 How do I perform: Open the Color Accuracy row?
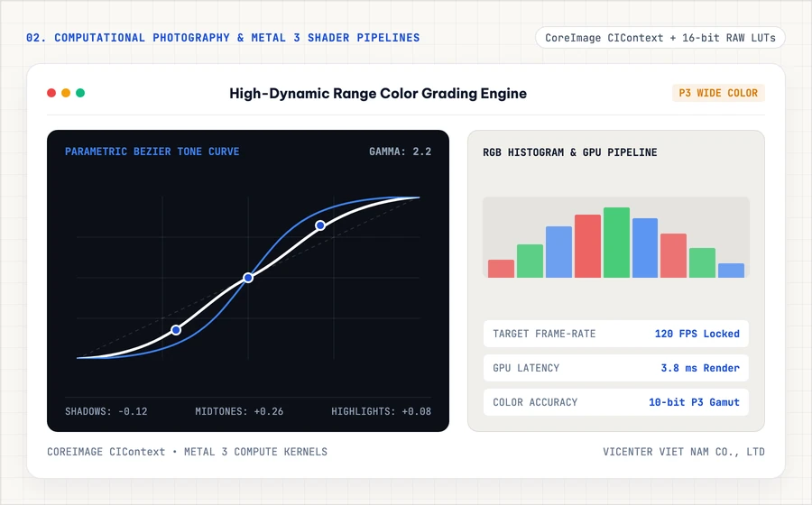tap(615, 402)
